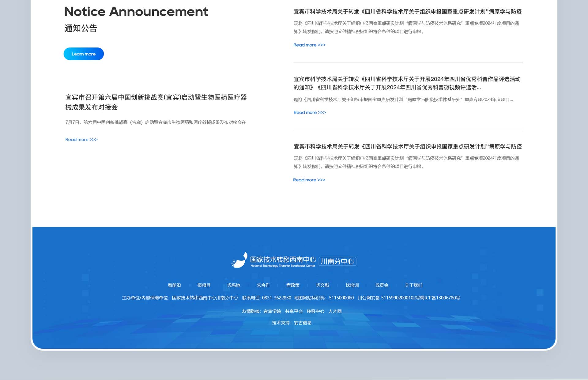Viewport: 588px width, 380px height.
Task: Open 查政策 in footer navigation
Action: click(293, 285)
